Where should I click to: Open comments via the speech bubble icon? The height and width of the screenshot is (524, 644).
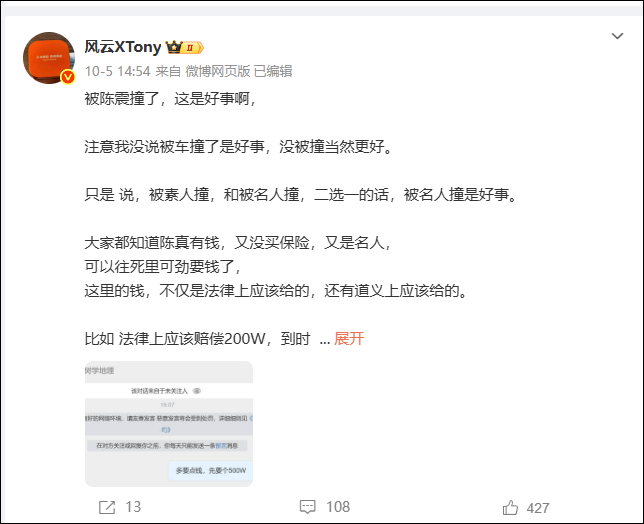(307, 507)
